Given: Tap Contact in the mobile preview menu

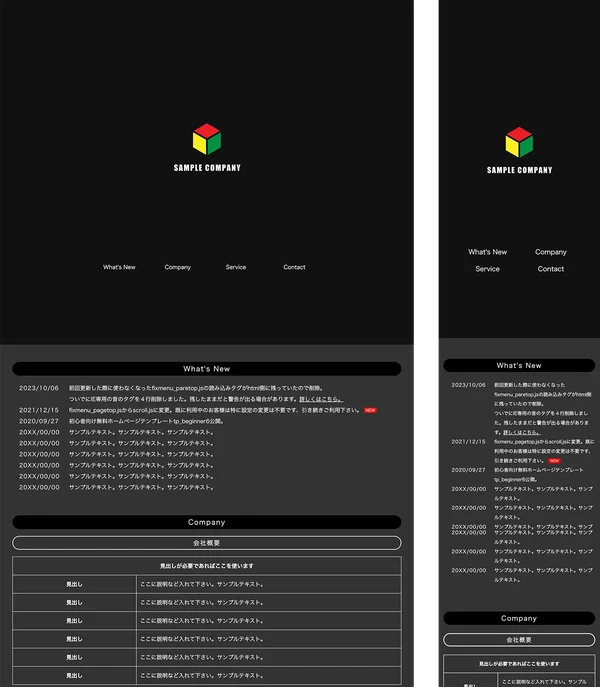Looking at the screenshot, I should pyautogui.click(x=551, y=269).
